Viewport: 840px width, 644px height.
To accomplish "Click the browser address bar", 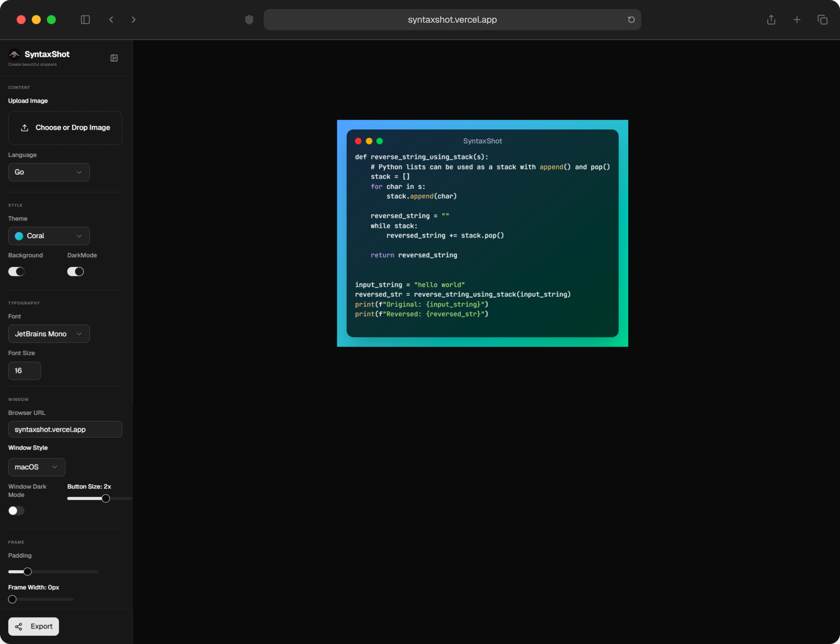I will coord(452,20).
